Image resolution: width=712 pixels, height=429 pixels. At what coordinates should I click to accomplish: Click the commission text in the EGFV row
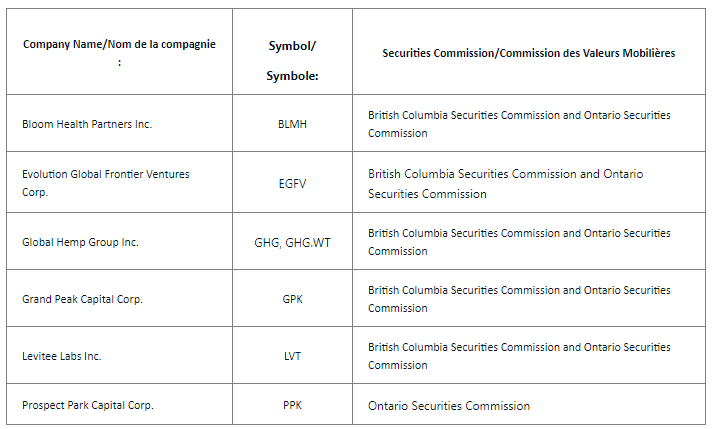point(505,183)
